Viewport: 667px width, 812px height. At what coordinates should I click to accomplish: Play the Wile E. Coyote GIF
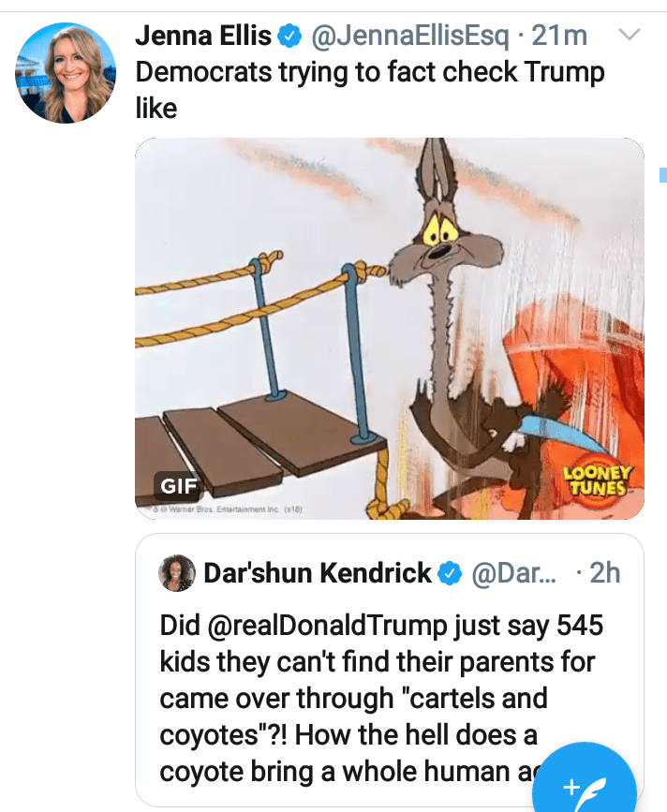(389, 328)
